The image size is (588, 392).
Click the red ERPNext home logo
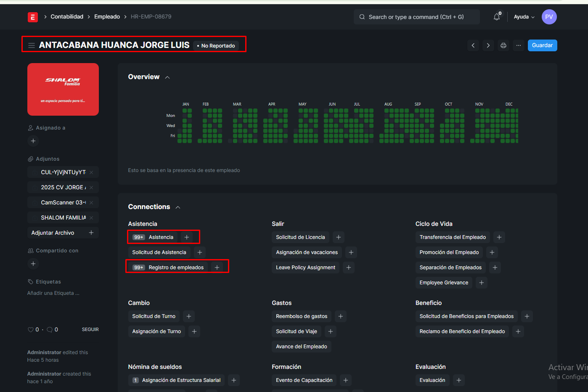pos(33,17)
